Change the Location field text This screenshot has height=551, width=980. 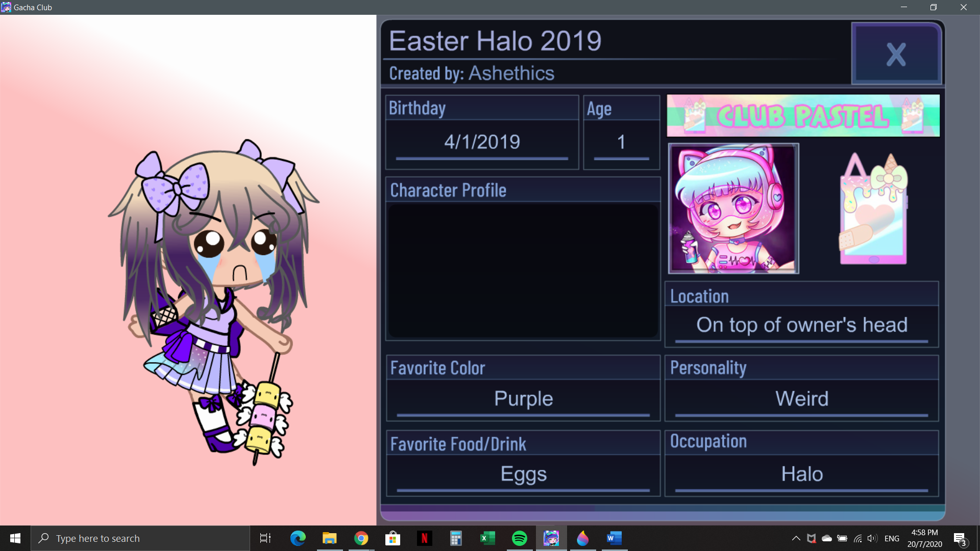(x=802, y=325)
